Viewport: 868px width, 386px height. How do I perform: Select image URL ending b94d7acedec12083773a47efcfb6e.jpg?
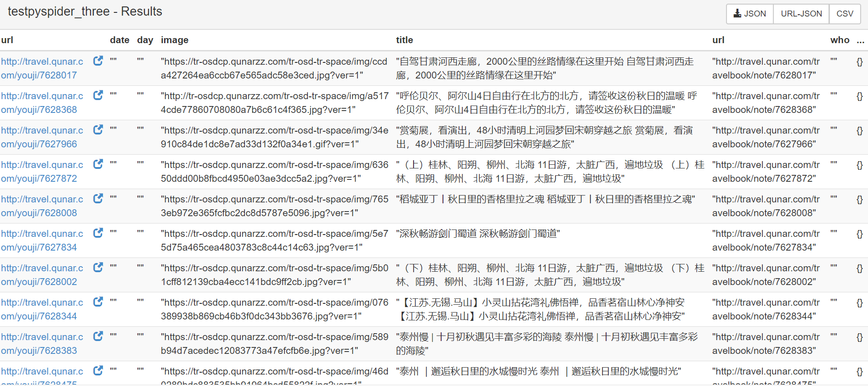point(274,344)
